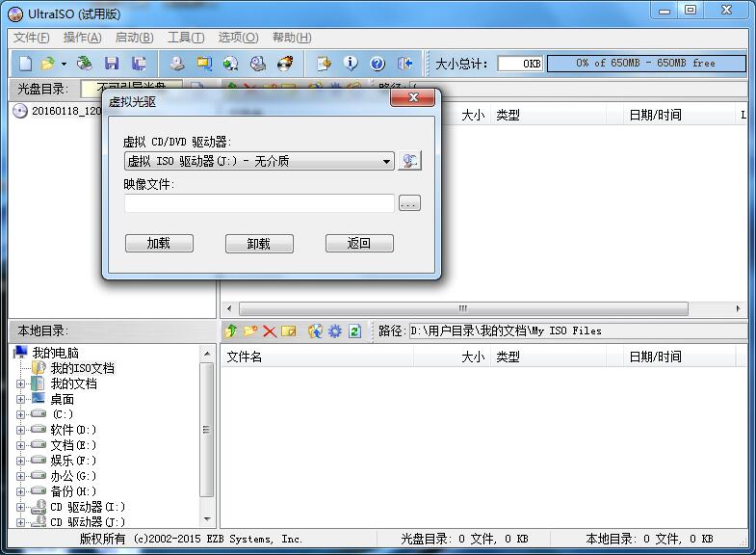Open the 文件(F) menu
The image size is (756, 555).
(31, 38)
